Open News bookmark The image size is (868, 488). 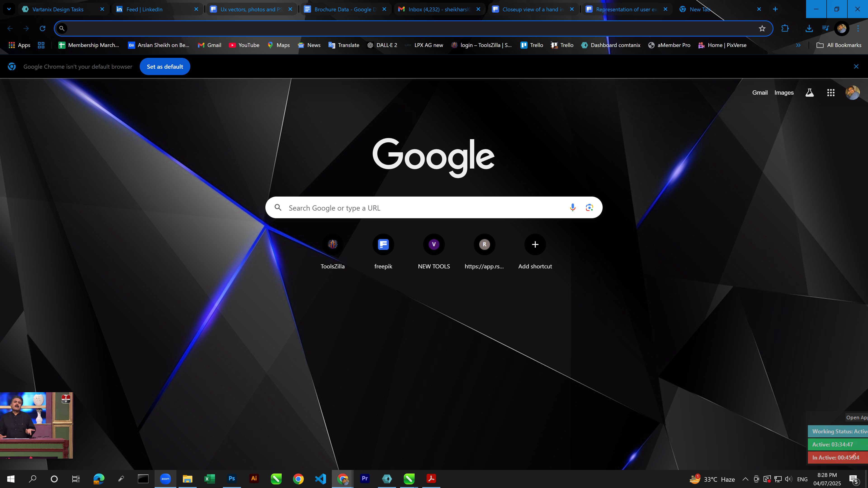(x=309, y=45)
